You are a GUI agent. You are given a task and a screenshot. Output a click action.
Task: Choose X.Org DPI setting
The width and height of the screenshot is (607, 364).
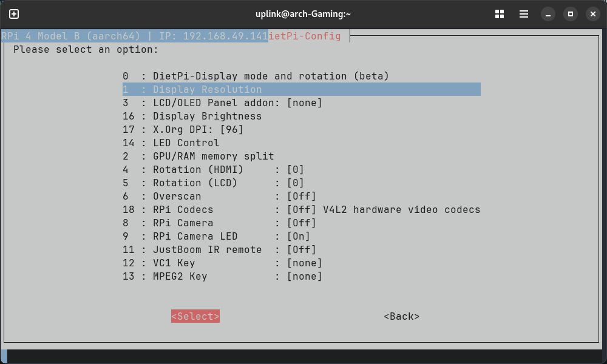coord(183,130)
